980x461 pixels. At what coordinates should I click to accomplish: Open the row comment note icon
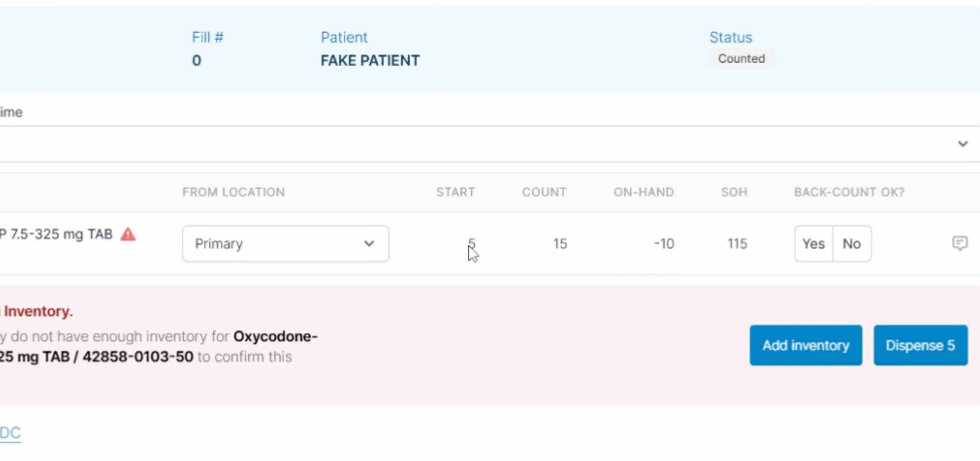coord(959,243)
